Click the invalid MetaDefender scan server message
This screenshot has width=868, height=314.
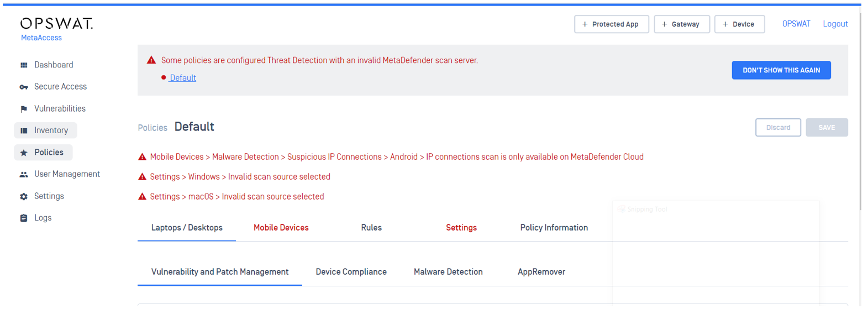319,60
